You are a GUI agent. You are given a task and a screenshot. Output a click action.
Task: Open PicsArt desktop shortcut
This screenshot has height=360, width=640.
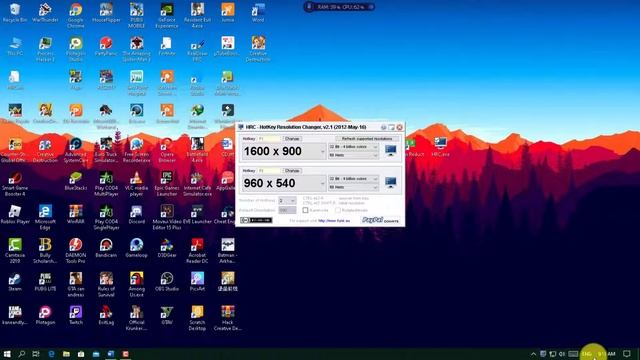(197, 282)
